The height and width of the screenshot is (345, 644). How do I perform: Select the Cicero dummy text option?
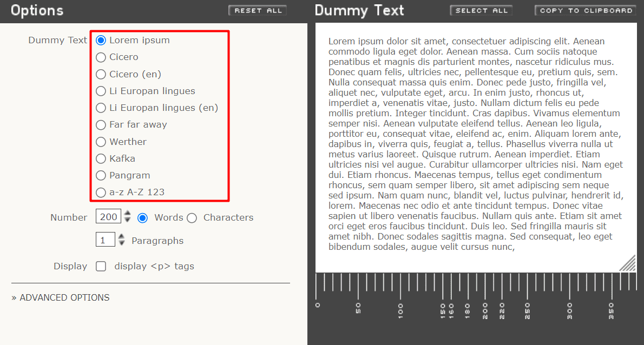(x=101, y=57)
